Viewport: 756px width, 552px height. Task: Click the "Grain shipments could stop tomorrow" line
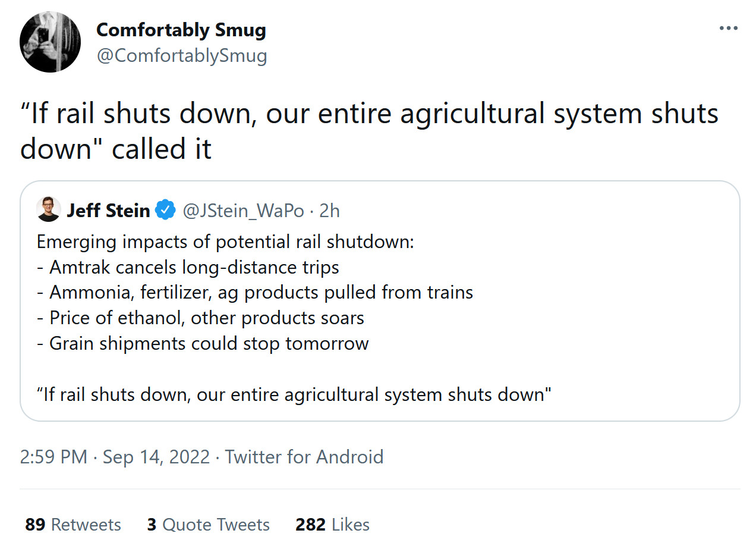[203, 344]
